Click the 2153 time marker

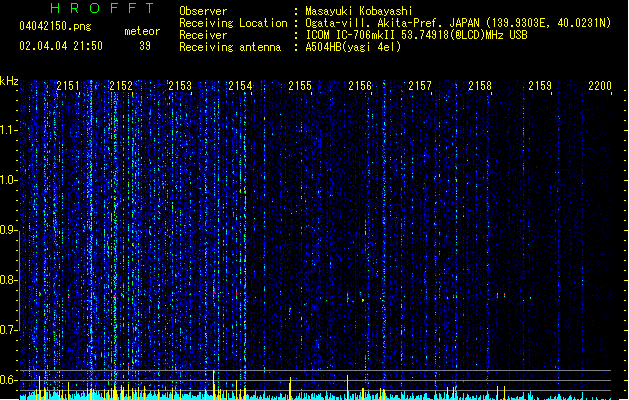click(x=180, y=85)
